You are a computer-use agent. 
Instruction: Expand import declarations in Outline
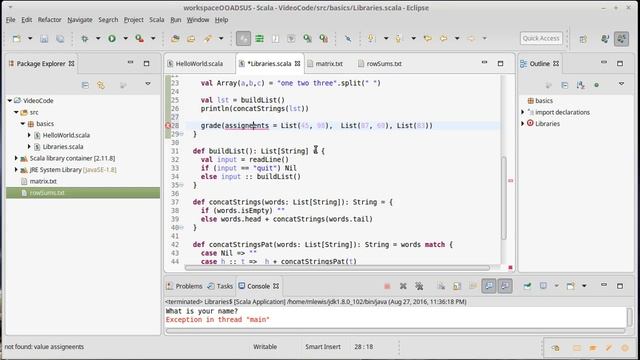click(522, 112)
